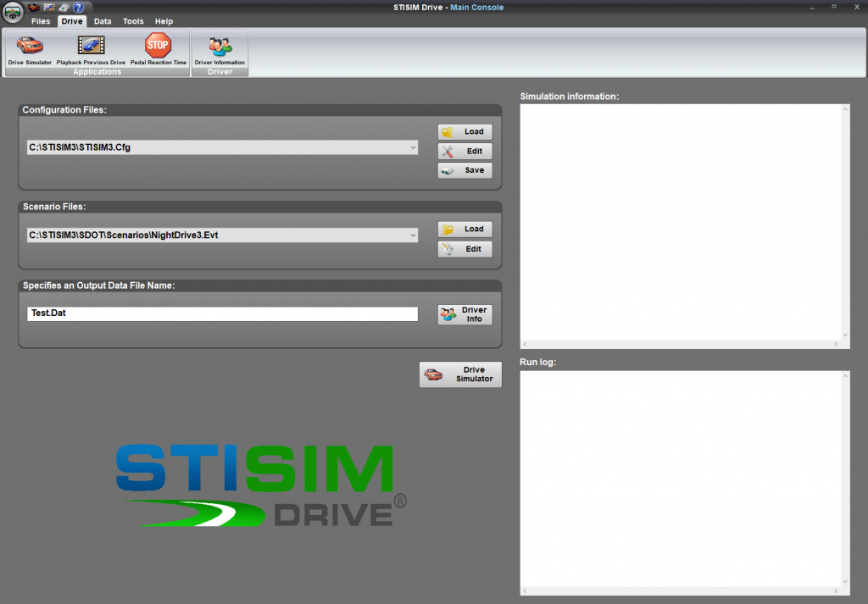Click inside the Simulation information box

[x=681, y=222]
